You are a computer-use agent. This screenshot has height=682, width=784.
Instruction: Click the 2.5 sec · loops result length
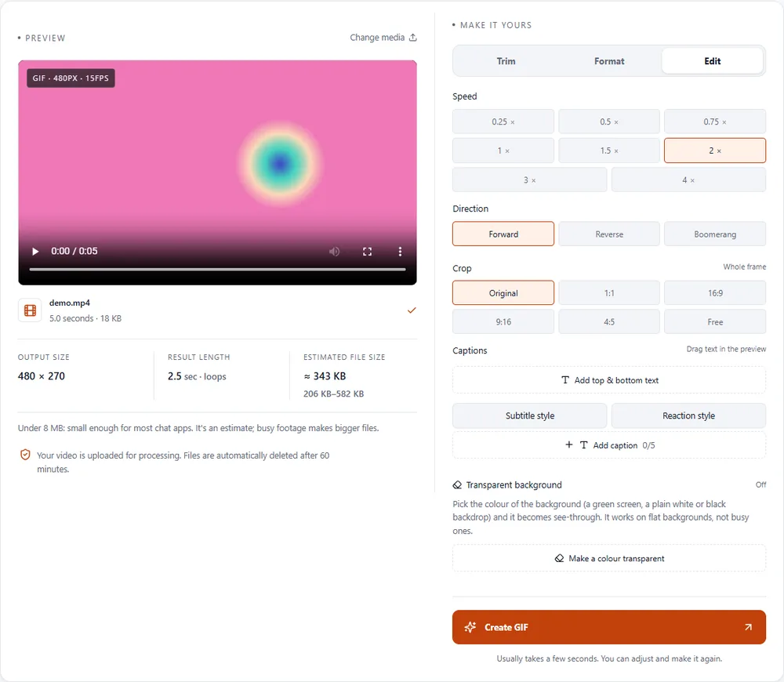coord(197,376)
